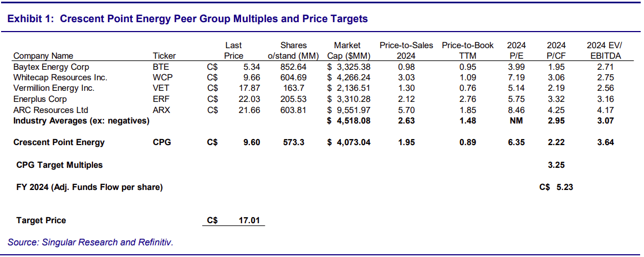Select the Target Price label
Image resolution: width=644 pixels, height=257 pixels.
click(41, 220)
